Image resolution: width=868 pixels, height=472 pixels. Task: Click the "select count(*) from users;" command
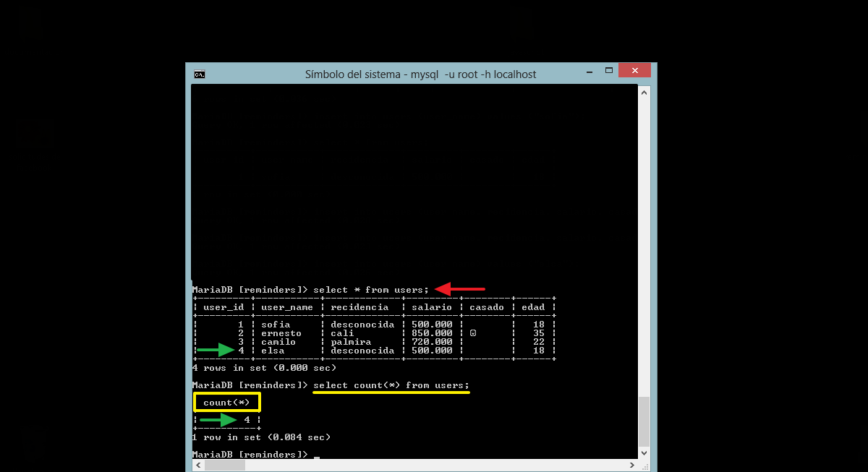click(391, 385)
